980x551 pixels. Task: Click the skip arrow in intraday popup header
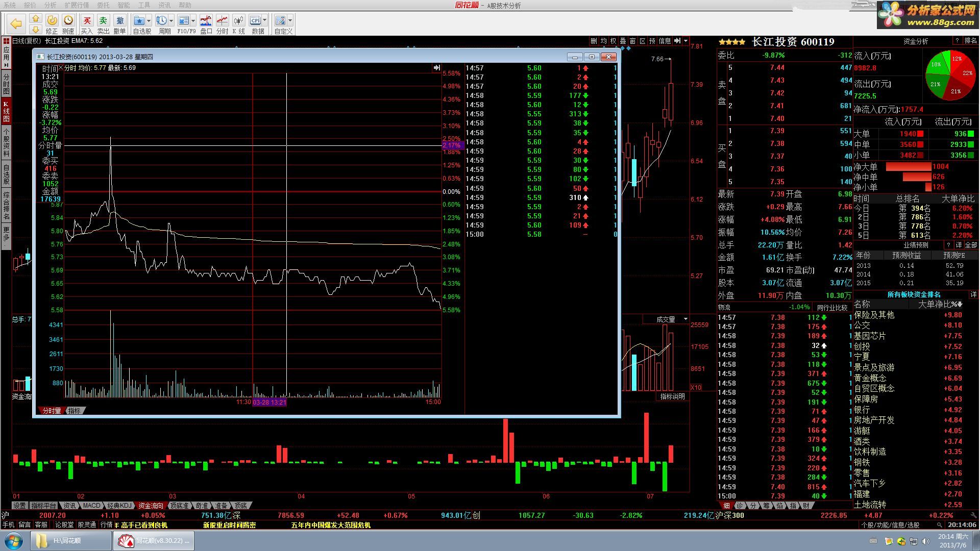coord(436,67)
